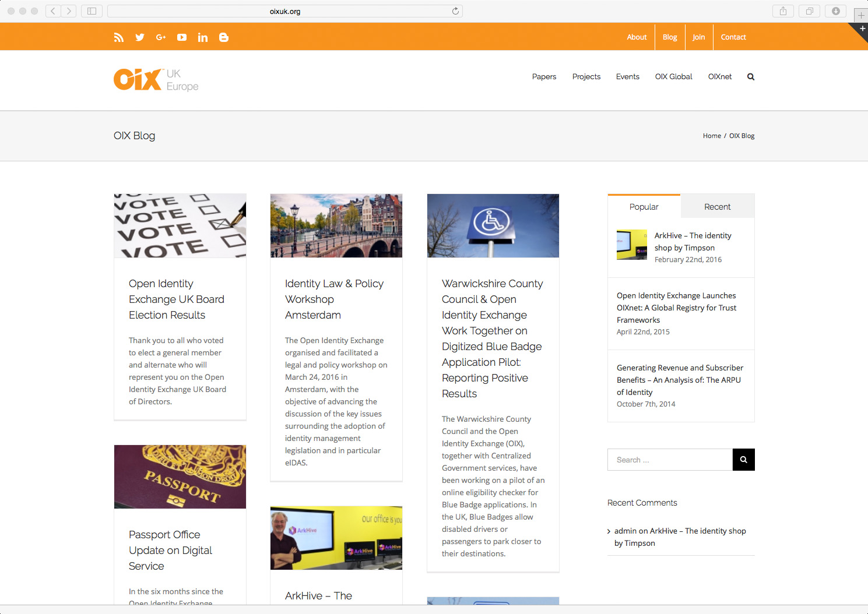This screenshot has width=868, height=614.
Task: Open the Papers menu item
Action: click(544, 77)
